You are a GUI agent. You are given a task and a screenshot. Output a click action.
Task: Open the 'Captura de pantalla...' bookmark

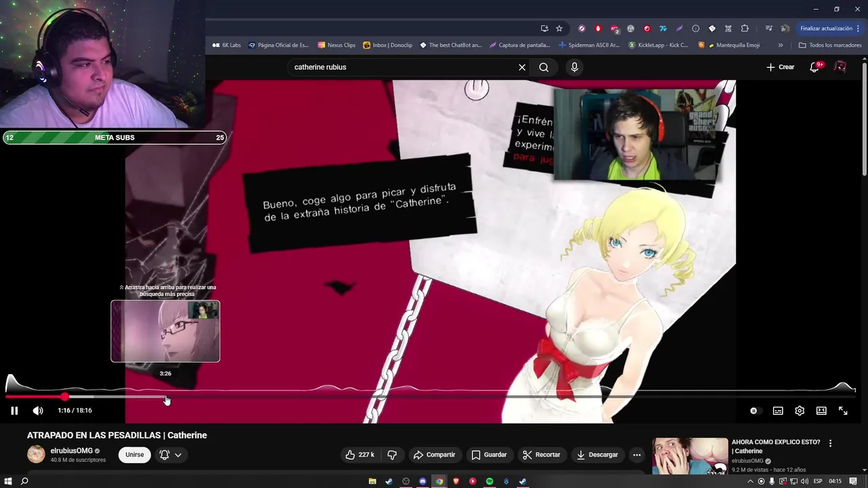tap(519, 45)
